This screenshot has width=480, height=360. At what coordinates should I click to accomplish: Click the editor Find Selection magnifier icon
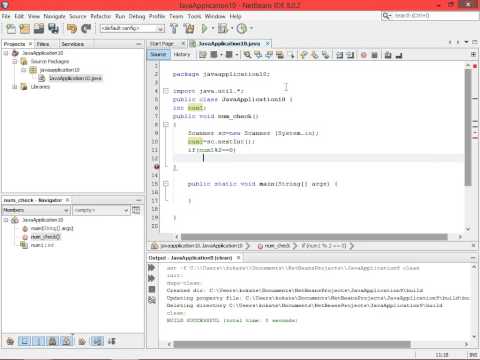click(247, 55)
